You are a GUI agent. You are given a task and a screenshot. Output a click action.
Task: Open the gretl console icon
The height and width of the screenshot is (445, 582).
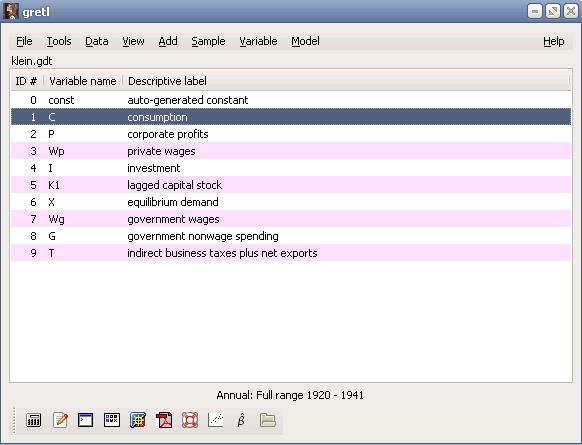85,420
